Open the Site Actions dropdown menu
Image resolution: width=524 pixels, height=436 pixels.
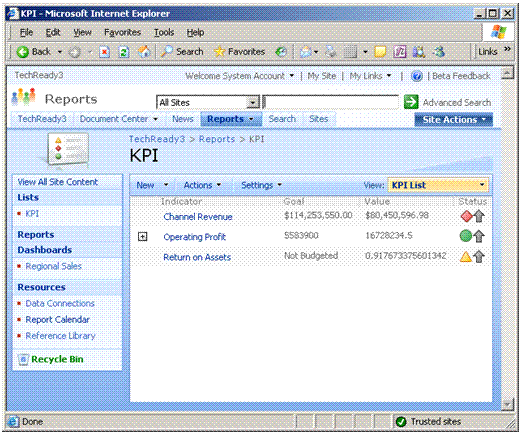(453, 120)
